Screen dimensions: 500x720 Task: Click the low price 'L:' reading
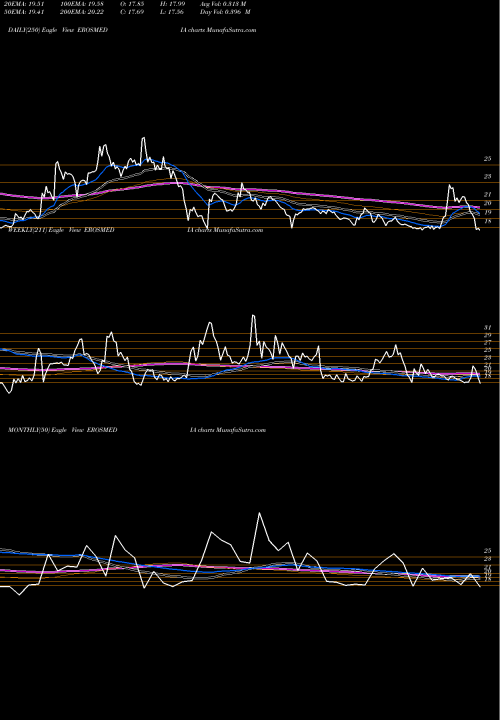(x=172, y=12)
